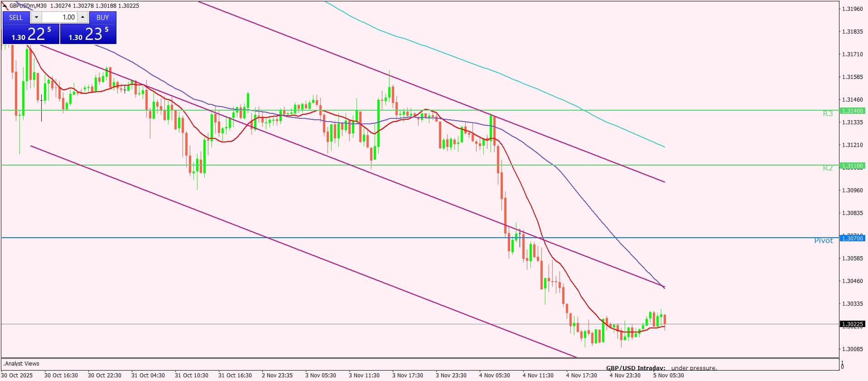868x381 pixels.
Task: Click the 31 Oct 16:30 time label
Action: click(x=235, y=375)
